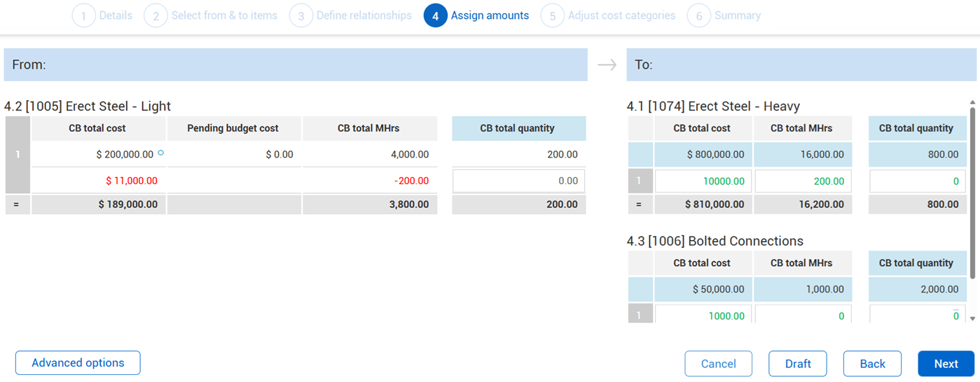Go to the 'Select from & to items' step
The height and width of the screenshot is (382, 980).
coord(224,15)
